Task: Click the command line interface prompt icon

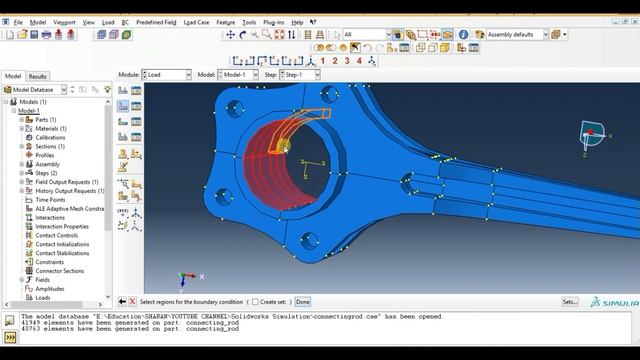Action: [x=10, y=338]
